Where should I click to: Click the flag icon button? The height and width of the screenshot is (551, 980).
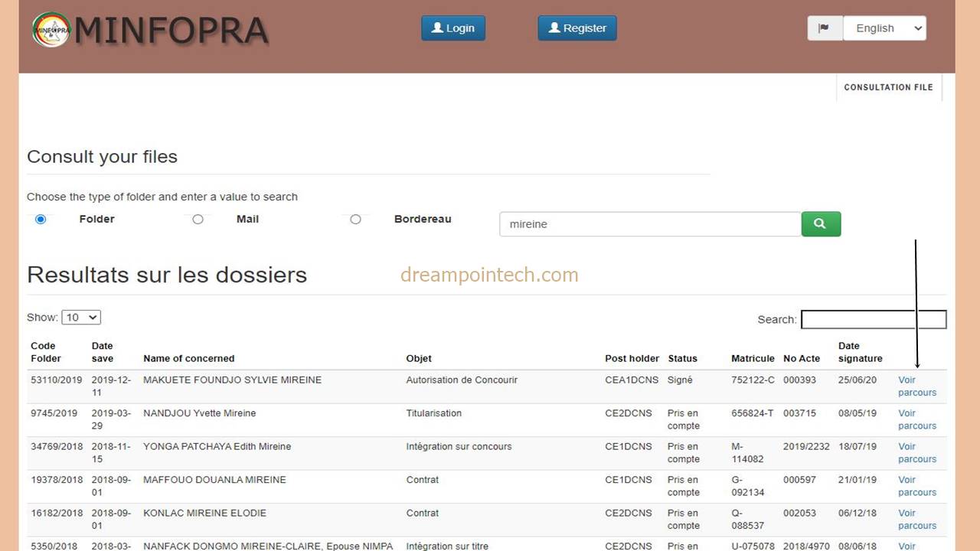[825, 28]
